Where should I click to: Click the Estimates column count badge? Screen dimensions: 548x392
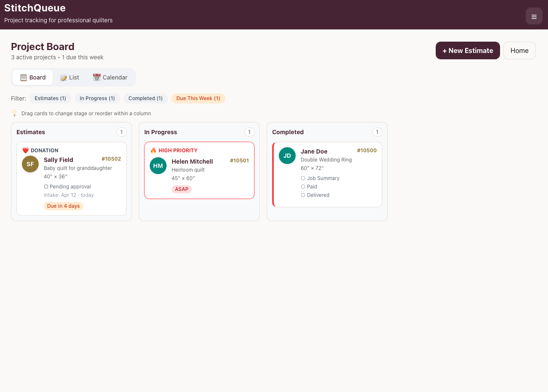(x=122, y=132)
